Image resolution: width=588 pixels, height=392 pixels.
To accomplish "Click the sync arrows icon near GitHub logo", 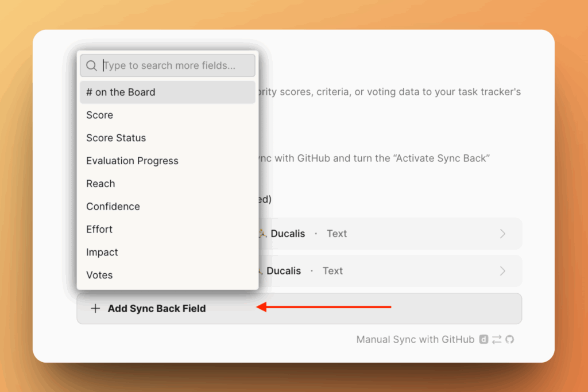I will 496,339.
